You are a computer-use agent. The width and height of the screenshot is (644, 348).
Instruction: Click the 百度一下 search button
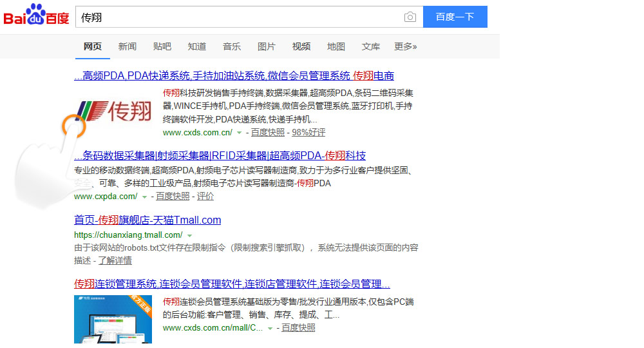(455, 17)
